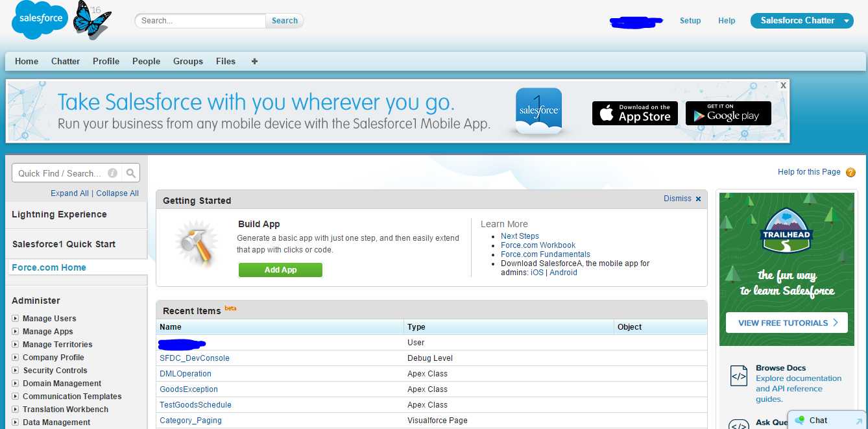Open the Files tab
Screen dimensions: 868x429
226,61
